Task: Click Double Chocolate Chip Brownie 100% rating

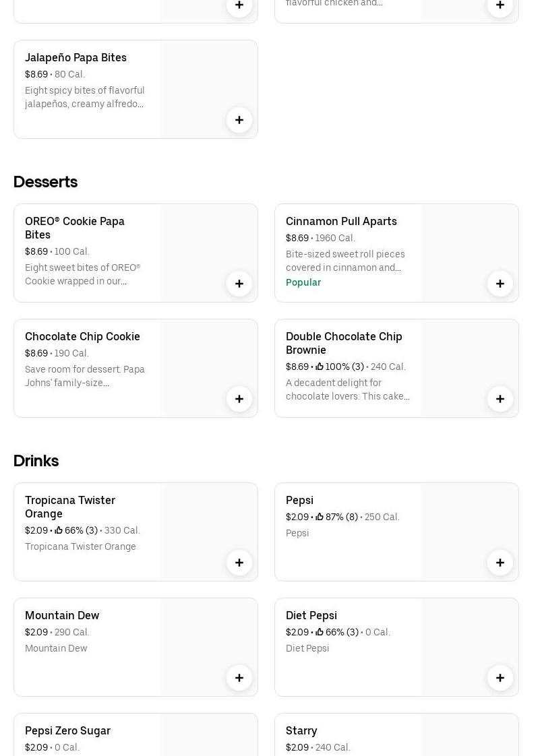Action: [x=340, y=367]
